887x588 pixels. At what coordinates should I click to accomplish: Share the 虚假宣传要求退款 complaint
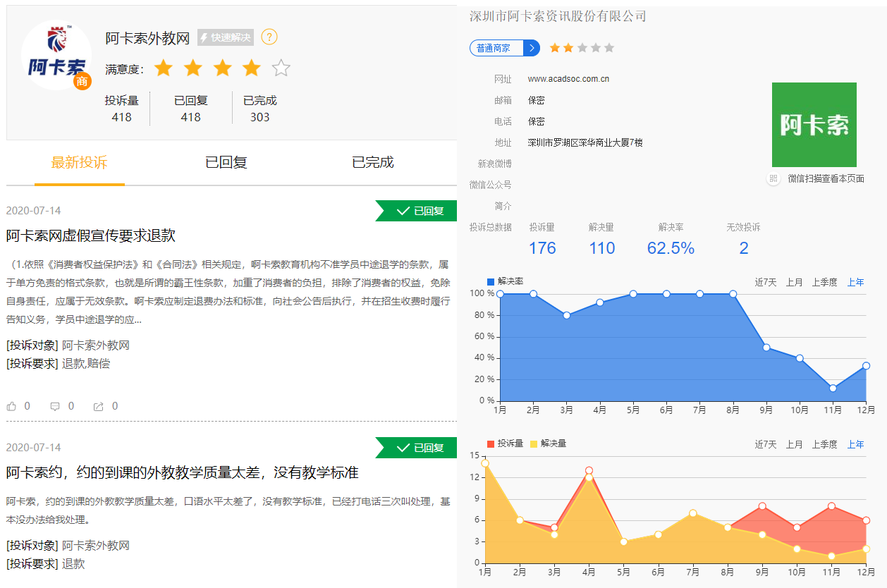click(99, 406)
